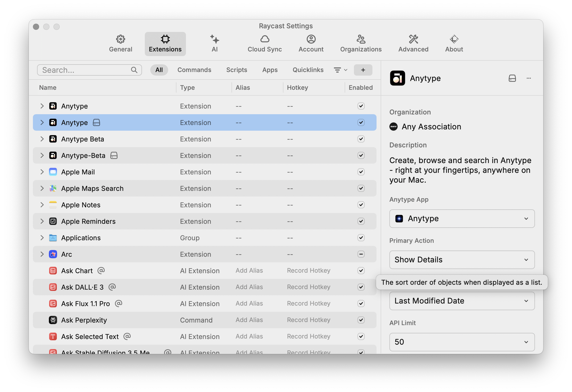Open the Last Modified Date dropdown
Screen dimensions: 572x392
click(462, 301)
